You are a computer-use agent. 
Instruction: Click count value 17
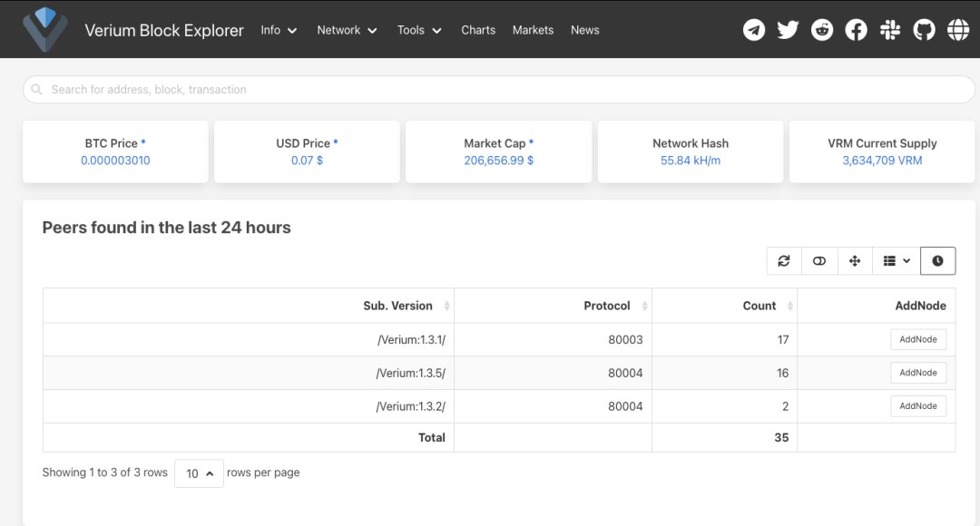(783, 339)
